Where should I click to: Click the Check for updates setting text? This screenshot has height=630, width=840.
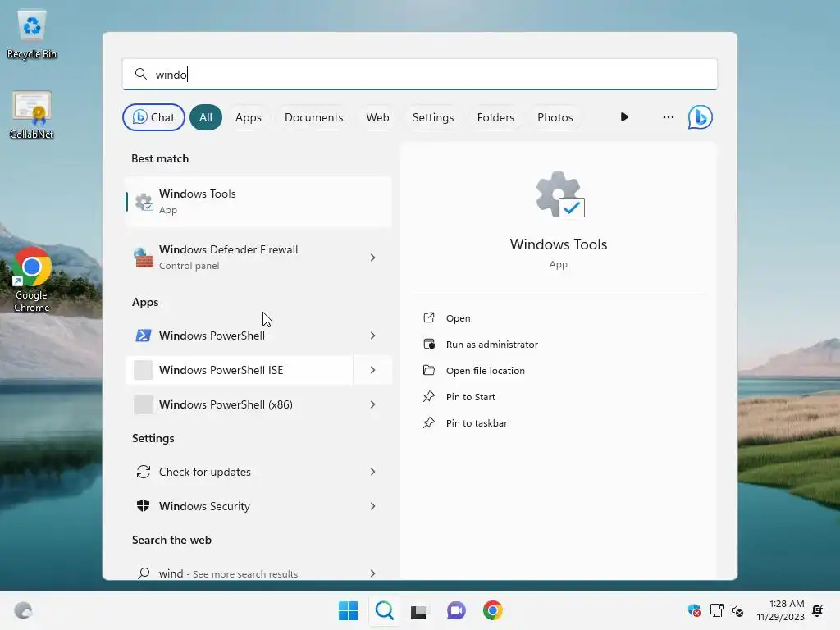tap(204, 472)
